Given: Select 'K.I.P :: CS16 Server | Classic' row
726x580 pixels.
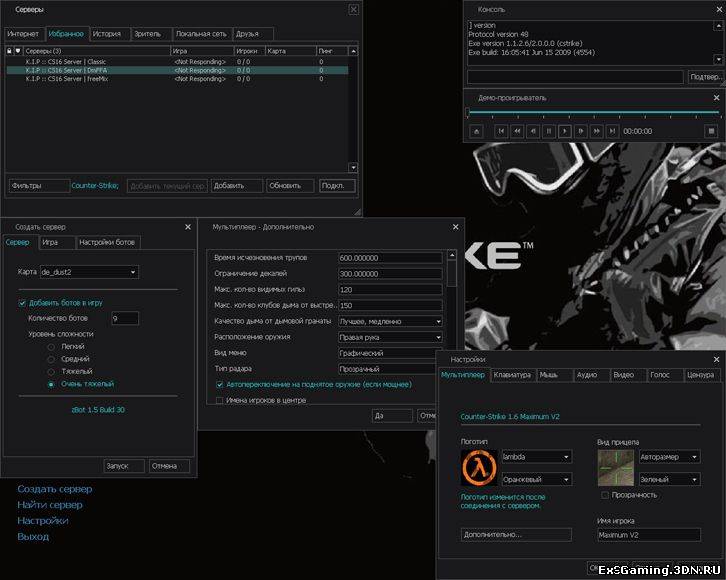Looking at the screenshot, I should (177, 62).
